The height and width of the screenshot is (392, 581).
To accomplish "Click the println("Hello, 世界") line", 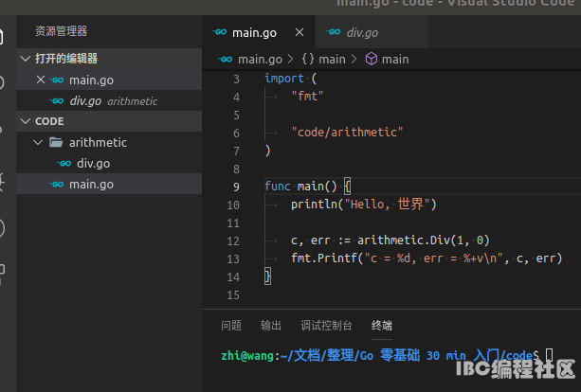I will pyautogui.click(x=364, y=204).
